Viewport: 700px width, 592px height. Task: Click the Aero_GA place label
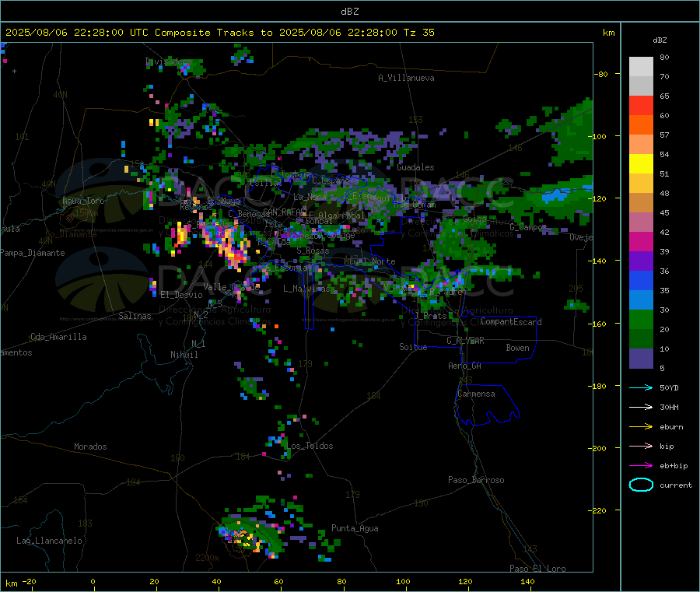[x=465, y=366]
